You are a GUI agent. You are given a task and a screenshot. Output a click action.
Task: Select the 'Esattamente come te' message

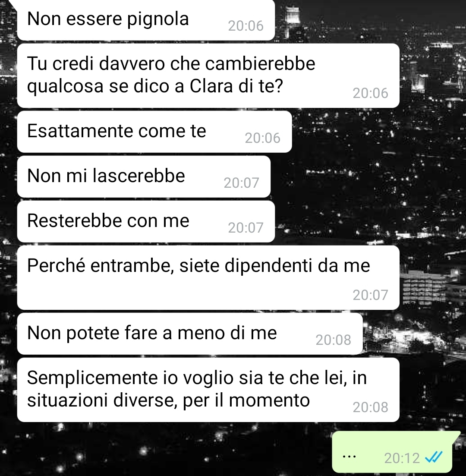click(154, 132)
